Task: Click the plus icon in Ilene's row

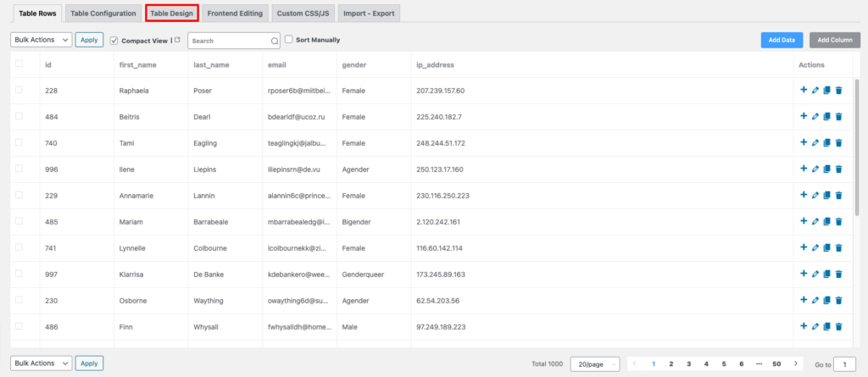Action: point(804,169)
